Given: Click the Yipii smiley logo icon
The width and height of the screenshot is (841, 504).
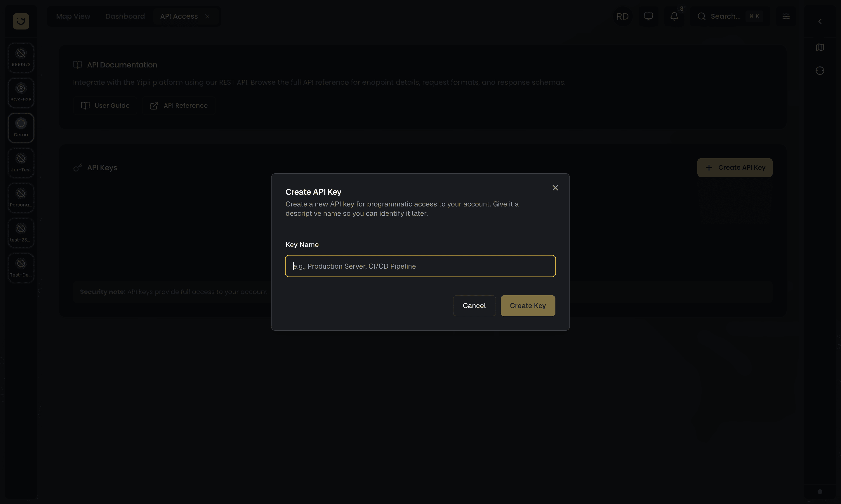Looking at the screenshot, I should pyautogui.click(x=21, y=21).
